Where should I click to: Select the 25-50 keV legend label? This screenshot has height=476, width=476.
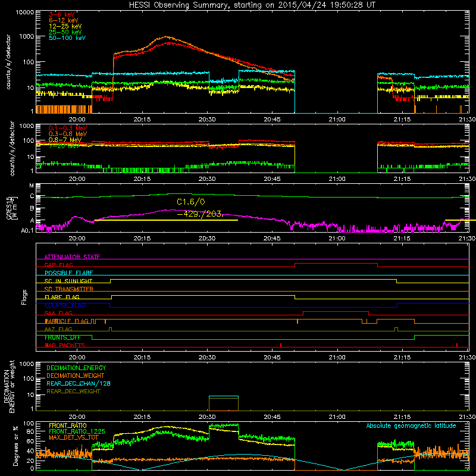coord(65,32)
